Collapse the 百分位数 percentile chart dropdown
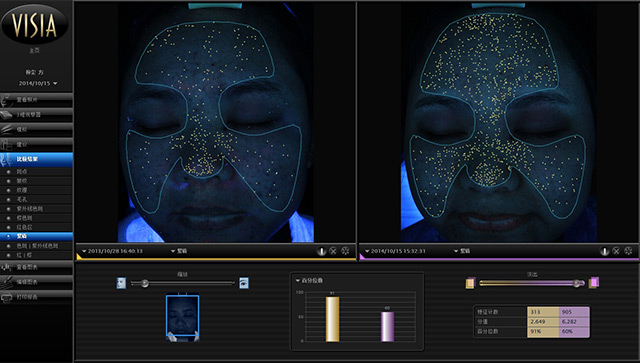 click(x=309, y=281)
